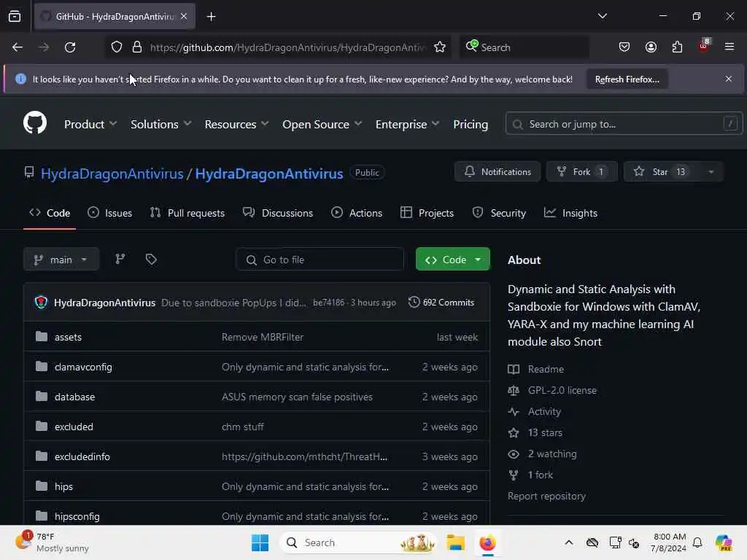This screenshot has height=560, width=747.
Task: Switch to the Actions tab
Action: point(356,214)
